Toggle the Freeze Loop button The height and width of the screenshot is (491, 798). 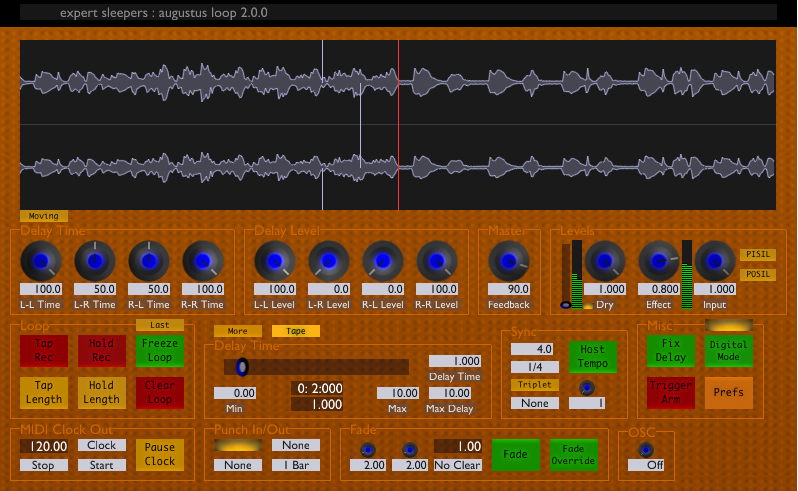point(160,351)
